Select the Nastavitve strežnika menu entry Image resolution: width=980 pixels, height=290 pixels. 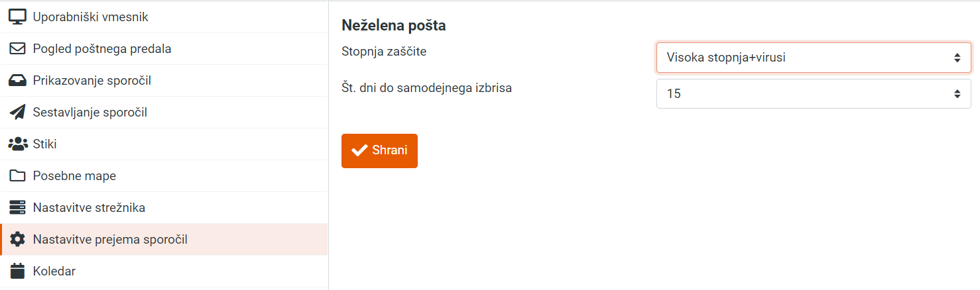[x=164, y=208]
